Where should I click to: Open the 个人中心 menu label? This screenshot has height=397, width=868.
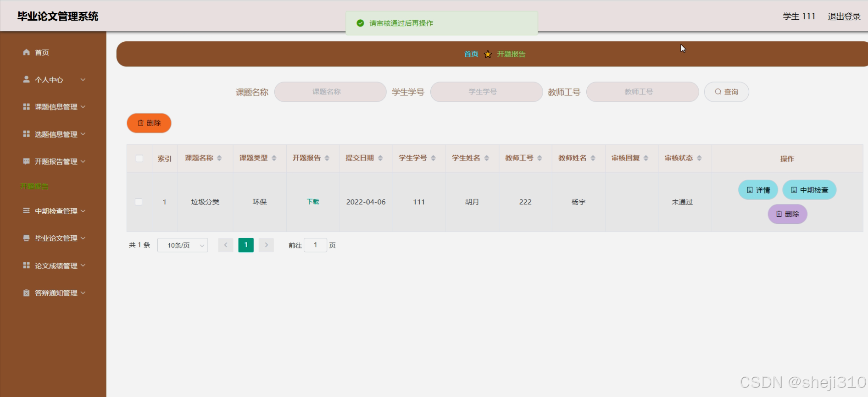point(49,80)
